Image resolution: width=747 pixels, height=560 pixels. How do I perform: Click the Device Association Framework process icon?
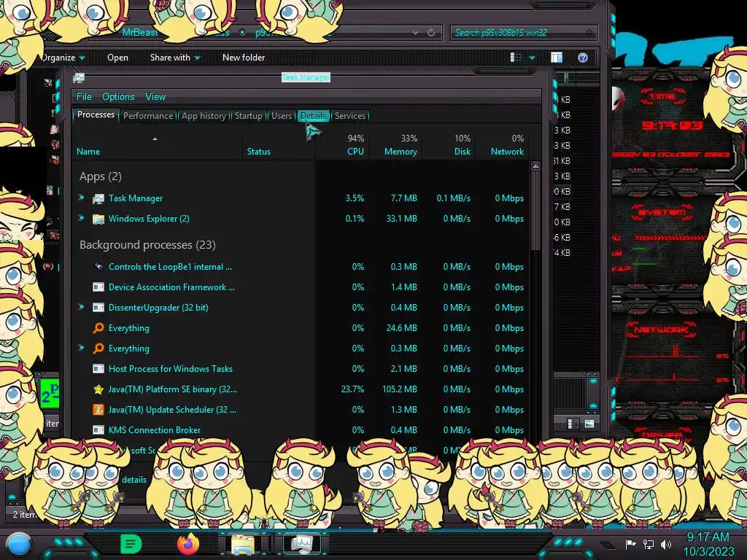(98, 287)
